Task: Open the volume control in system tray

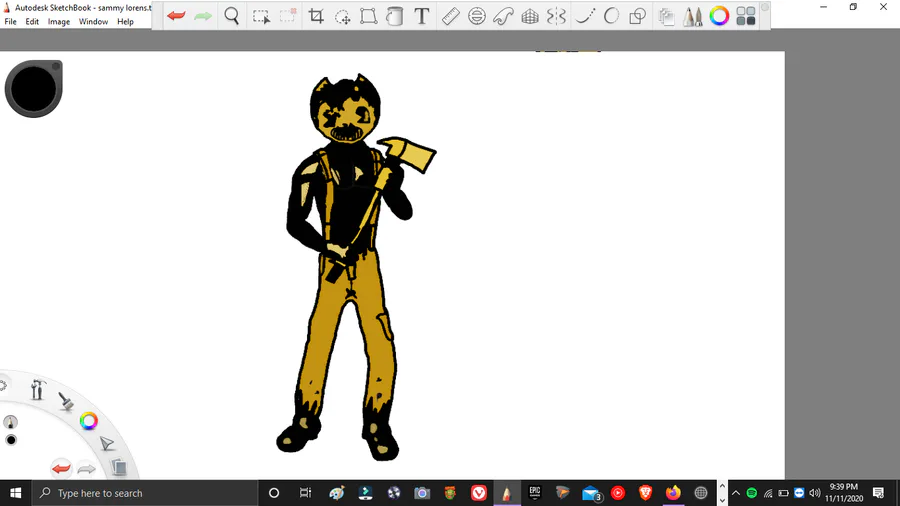Action: tap(814, 493)
